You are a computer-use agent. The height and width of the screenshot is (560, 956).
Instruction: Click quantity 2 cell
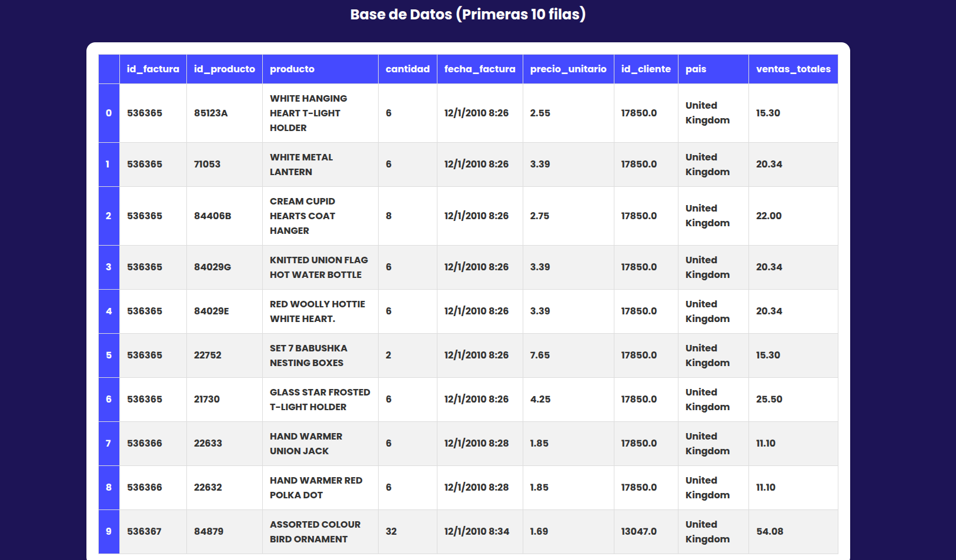point(407,356)
